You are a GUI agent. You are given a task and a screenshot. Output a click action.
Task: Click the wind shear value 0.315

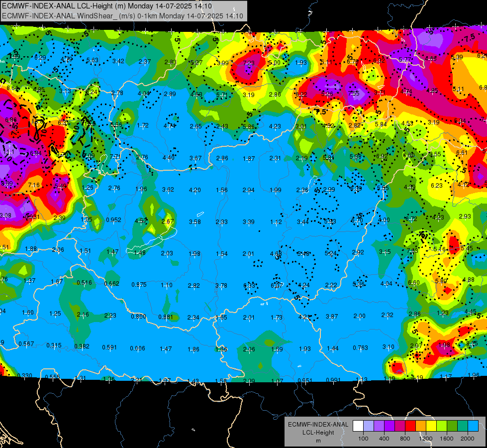[54, 345]
